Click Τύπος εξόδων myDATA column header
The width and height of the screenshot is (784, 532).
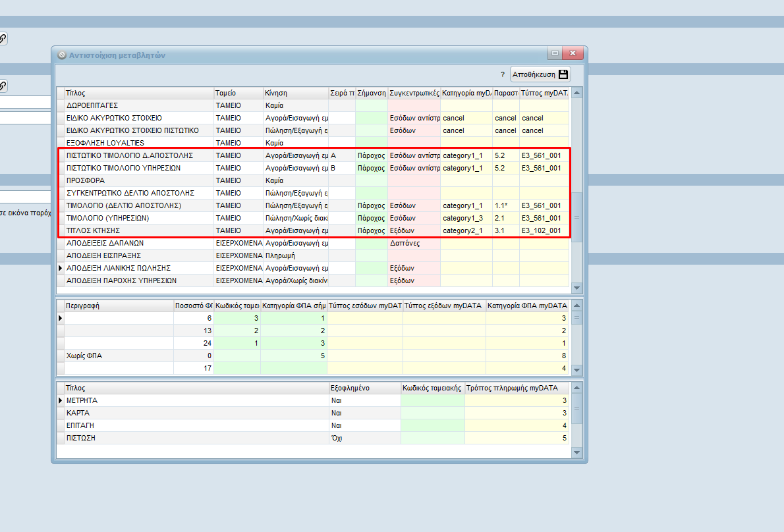tap(444, 306)
